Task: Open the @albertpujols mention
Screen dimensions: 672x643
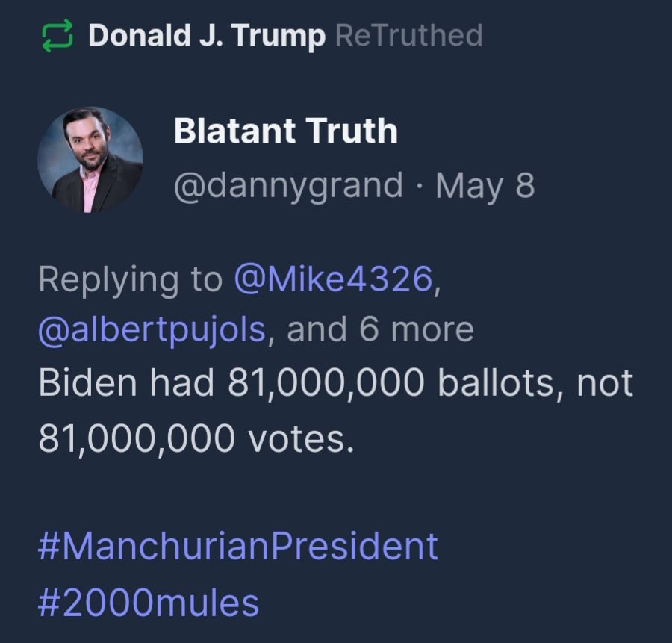Action: click(x=152, y=329)
